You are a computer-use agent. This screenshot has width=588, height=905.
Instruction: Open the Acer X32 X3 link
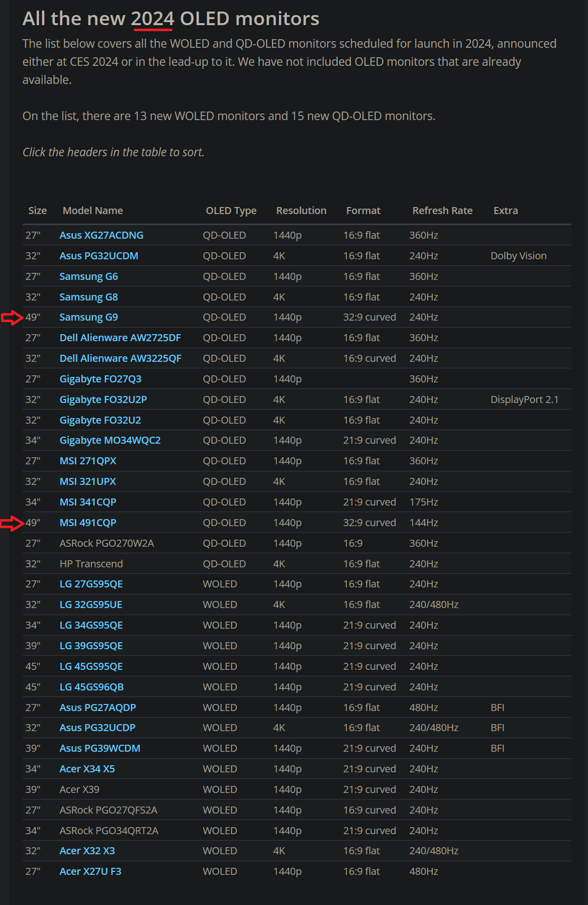[x=87, y=851]
